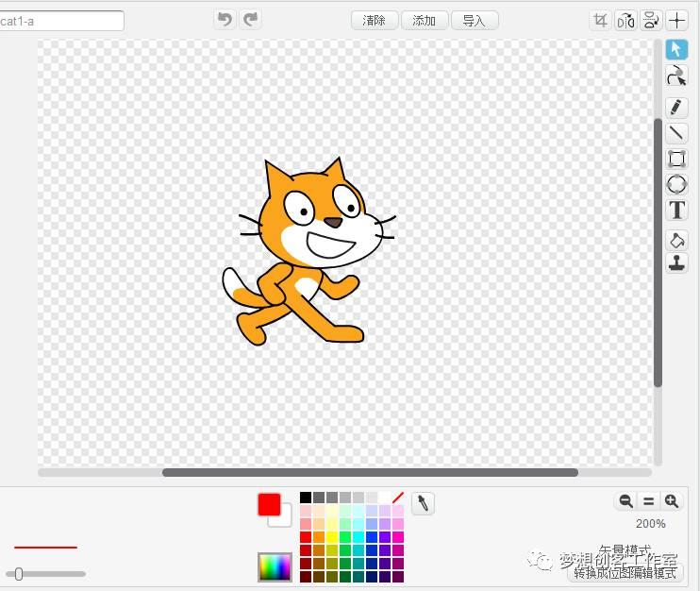Click the 导入 button
Screen dimensions: 700x591
pos(475,21)
